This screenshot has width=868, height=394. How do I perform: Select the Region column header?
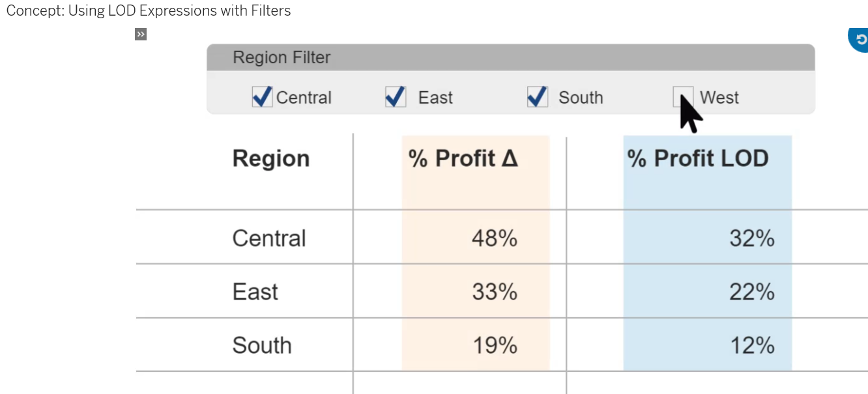[270, 158]
